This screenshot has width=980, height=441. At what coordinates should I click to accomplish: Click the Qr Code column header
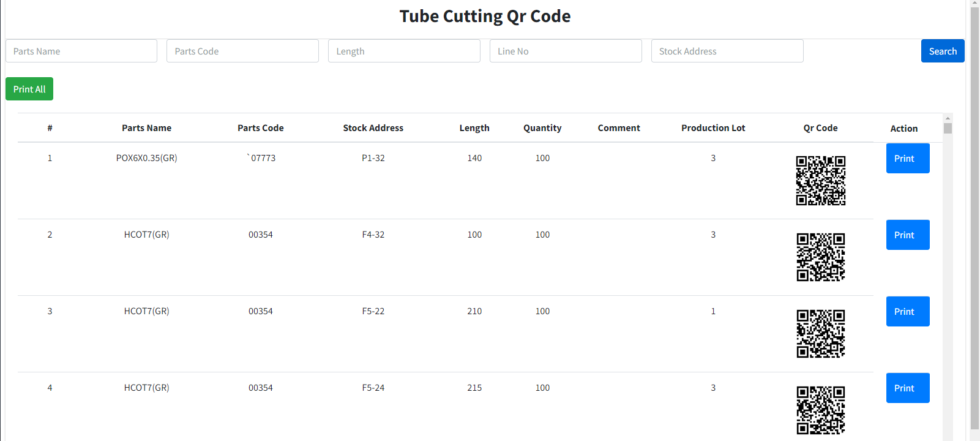click(820, 128)
